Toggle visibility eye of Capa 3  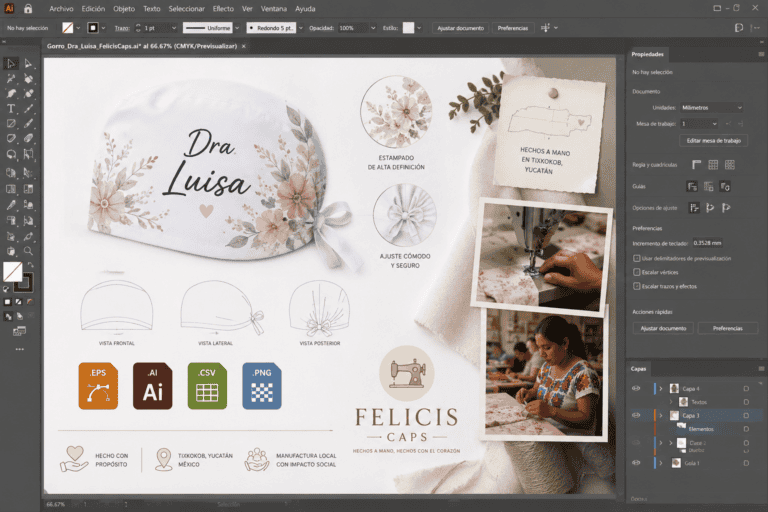636,415
